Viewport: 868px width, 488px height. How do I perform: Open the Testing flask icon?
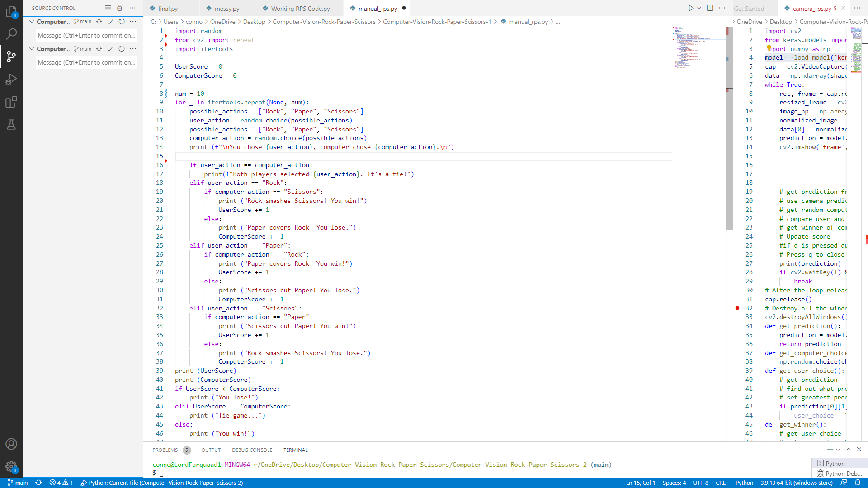(x=11, y=125)
